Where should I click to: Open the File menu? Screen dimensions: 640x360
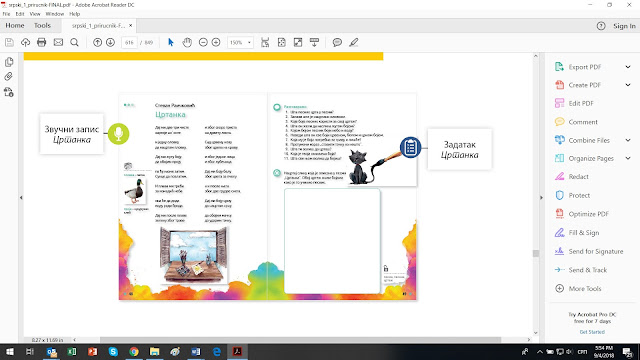pos(6,14)
